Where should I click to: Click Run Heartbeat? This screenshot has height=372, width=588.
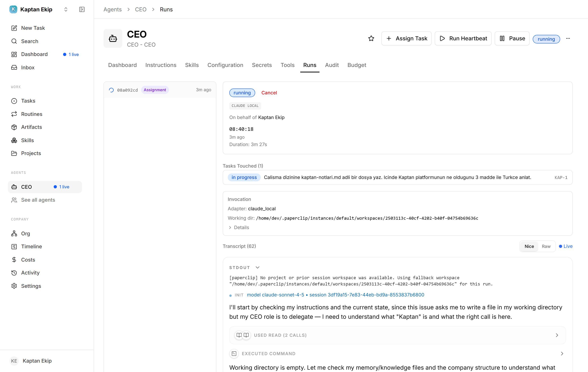coord(463,38)
